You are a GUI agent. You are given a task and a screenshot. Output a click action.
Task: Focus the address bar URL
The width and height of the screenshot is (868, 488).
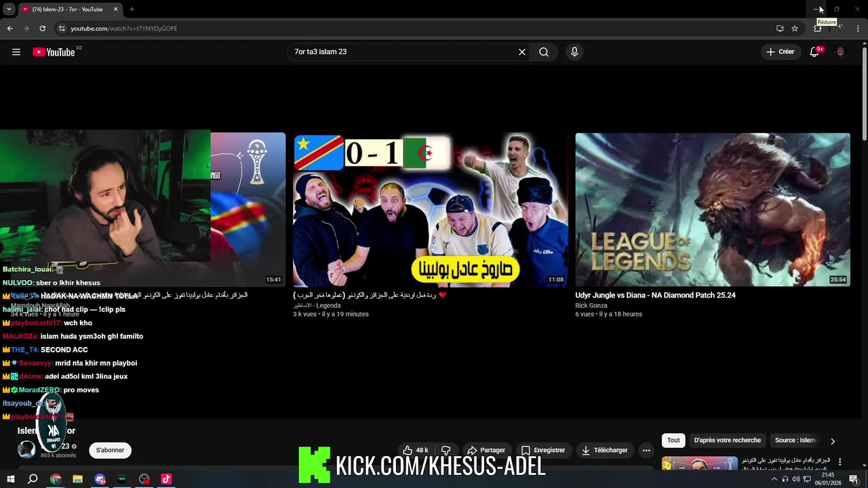123,28
